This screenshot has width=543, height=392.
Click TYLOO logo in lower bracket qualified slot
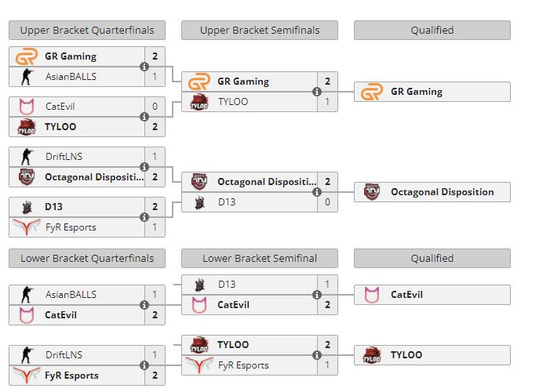point(372,355)
